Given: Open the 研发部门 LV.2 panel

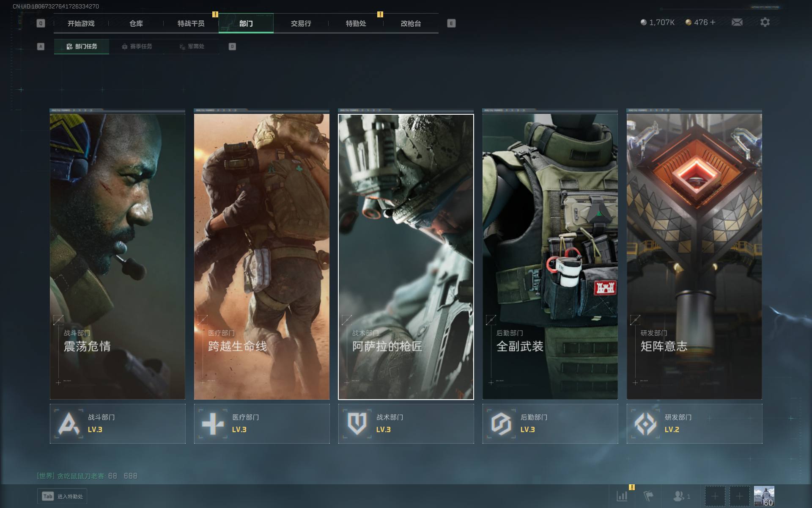Looking at the screenshot, I should tap(694, 423).
